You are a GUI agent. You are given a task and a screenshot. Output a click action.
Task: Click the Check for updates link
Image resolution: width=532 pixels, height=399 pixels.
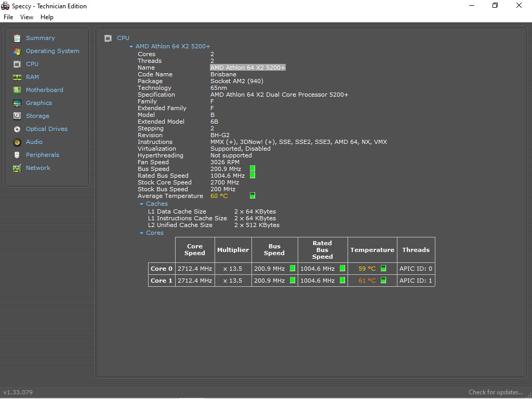(495, 392)
